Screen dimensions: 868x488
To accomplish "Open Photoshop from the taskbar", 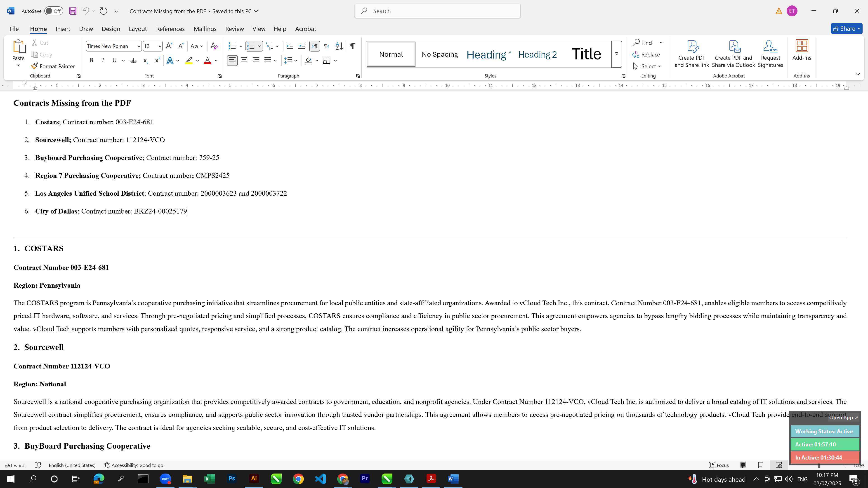I will (x=232, y=479).
